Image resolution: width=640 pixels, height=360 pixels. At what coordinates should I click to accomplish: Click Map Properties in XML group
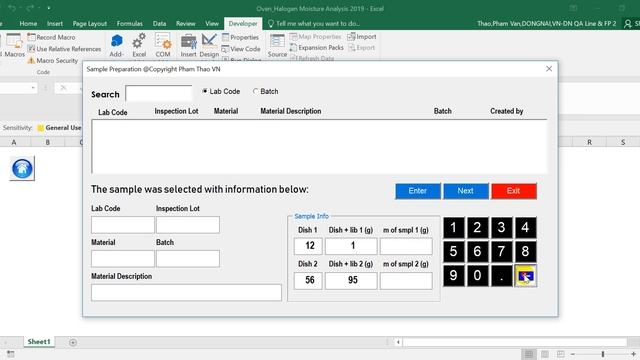point(315,37)
